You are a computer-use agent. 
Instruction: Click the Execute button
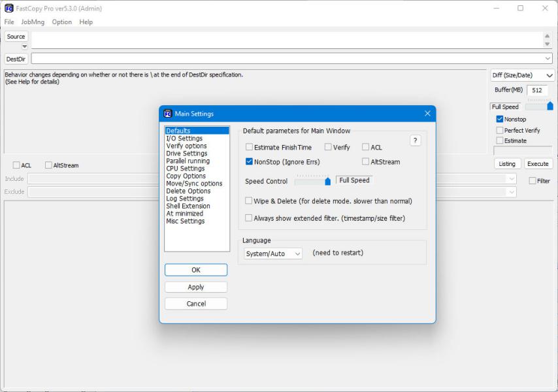click(x=538, y=163)
